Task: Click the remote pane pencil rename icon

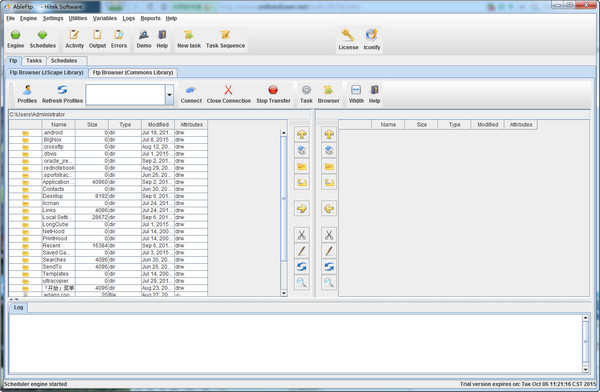Action: (329, 251)
